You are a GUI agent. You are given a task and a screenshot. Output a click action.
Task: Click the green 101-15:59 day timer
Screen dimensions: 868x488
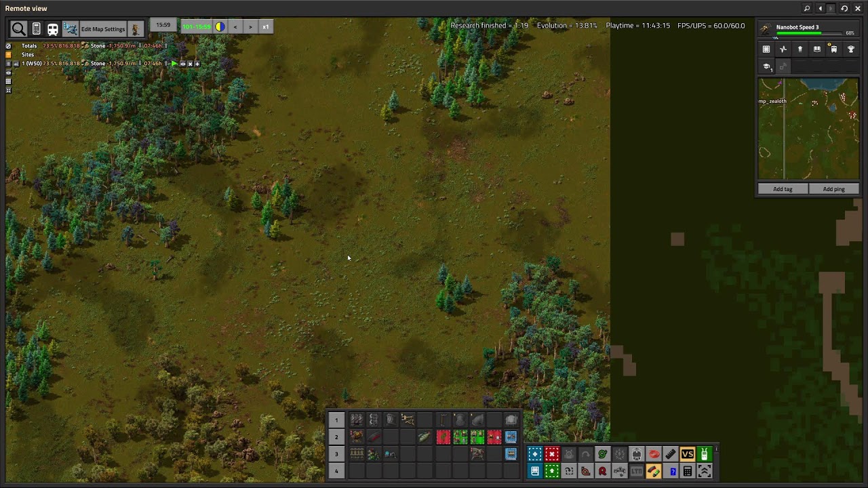click(x=197, y=27)
